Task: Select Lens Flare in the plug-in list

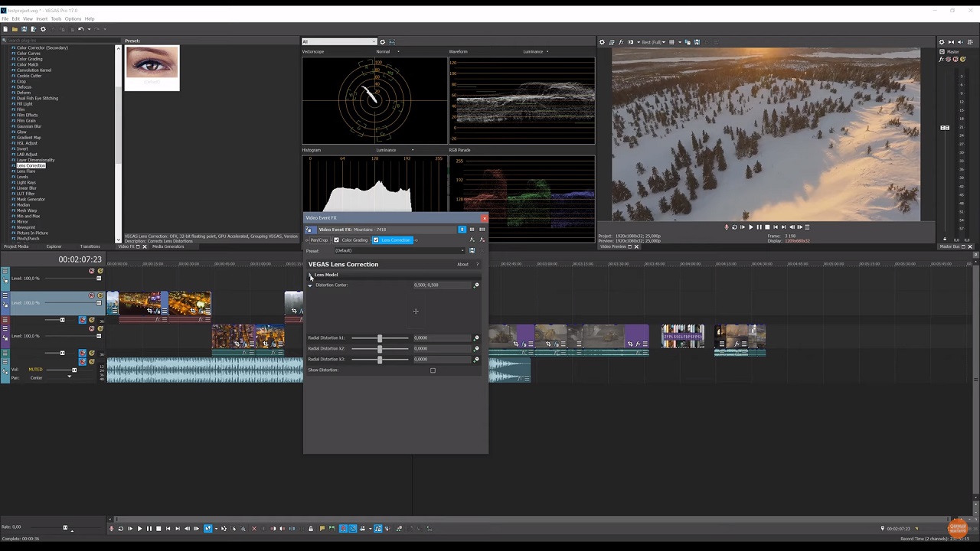Action: click(x=26, y=171)
